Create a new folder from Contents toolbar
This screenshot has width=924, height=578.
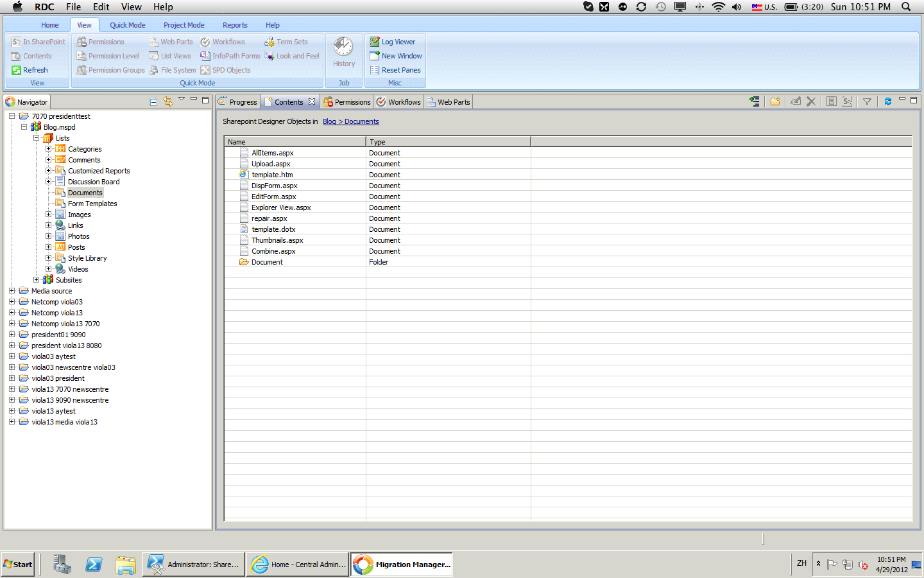coord(775,101)
